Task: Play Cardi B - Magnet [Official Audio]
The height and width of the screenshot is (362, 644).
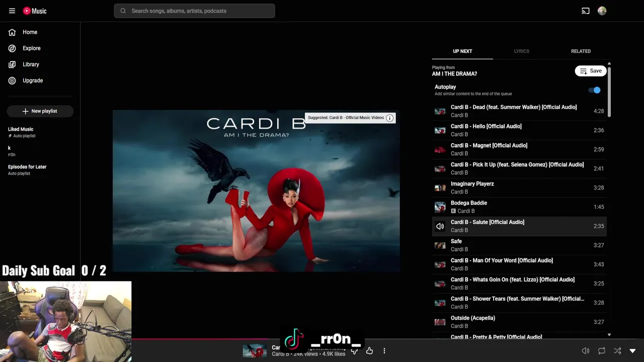Action: [x=519, y=149]
